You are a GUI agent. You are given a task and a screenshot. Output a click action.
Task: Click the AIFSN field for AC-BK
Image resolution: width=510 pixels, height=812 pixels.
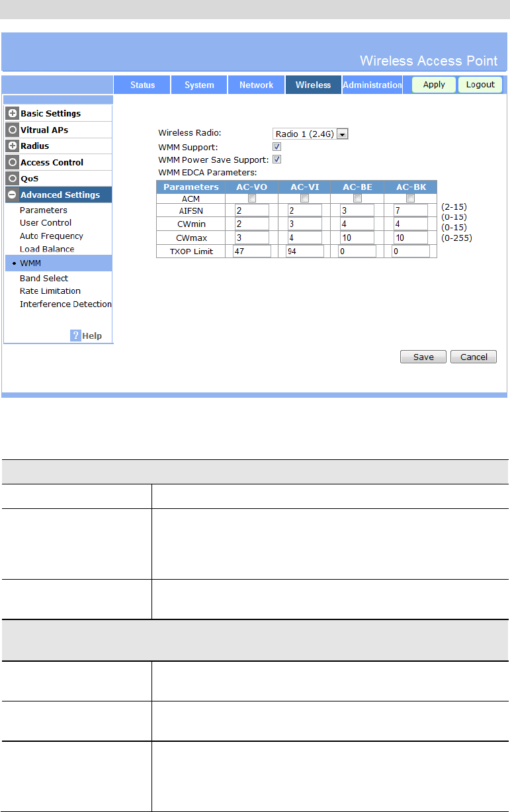pyautogui.click(x=410, y=210)
